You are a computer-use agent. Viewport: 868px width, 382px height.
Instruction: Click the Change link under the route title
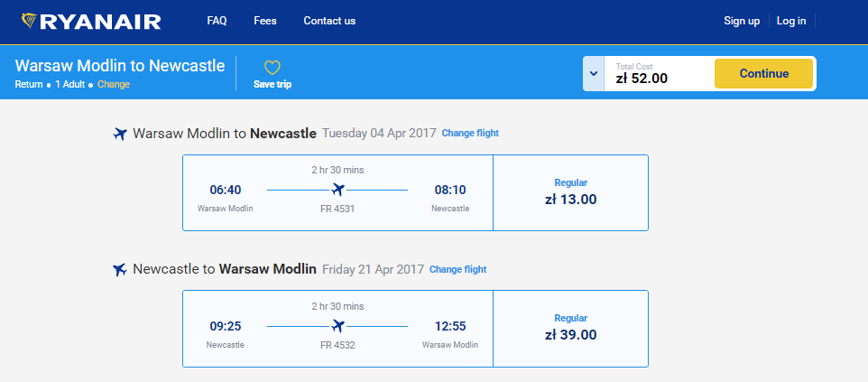(114, 85)
